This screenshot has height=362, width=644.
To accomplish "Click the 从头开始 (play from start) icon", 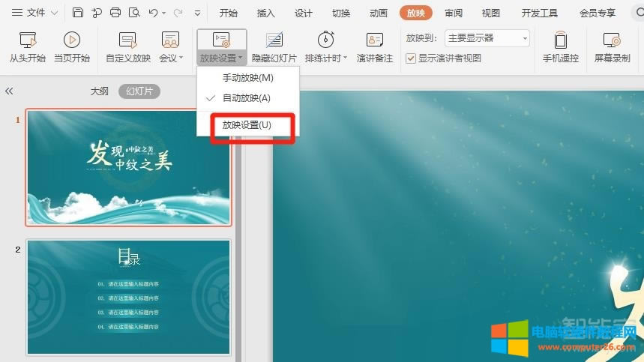I will (x=28, y=40).
